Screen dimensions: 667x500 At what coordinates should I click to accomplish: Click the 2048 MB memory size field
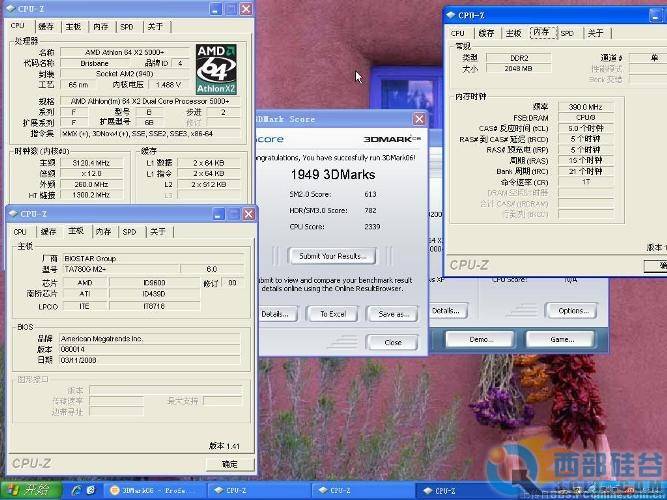click(x=519, y=68)
